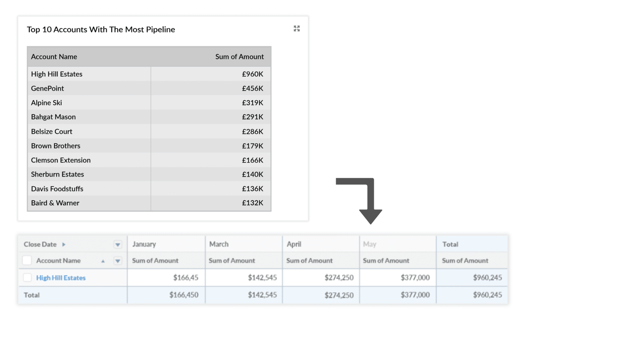
Task: Click the Total column header
Action: (450, 244)
